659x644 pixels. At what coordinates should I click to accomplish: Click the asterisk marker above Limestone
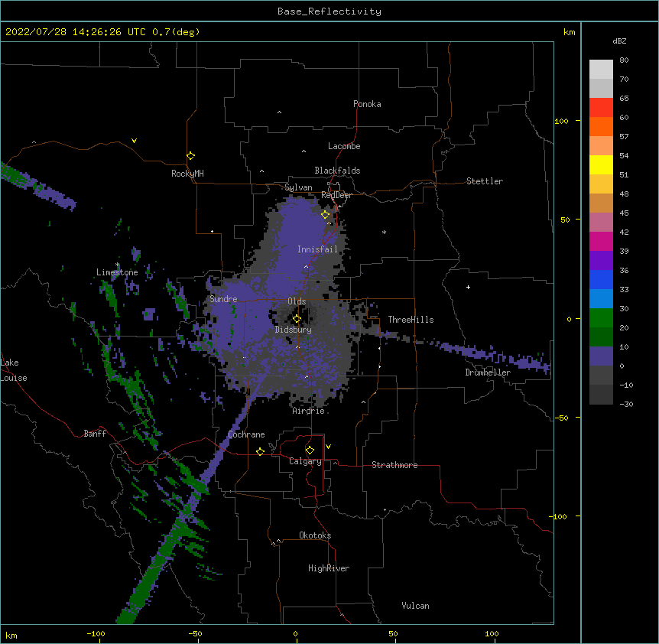(x=117, y=265)
